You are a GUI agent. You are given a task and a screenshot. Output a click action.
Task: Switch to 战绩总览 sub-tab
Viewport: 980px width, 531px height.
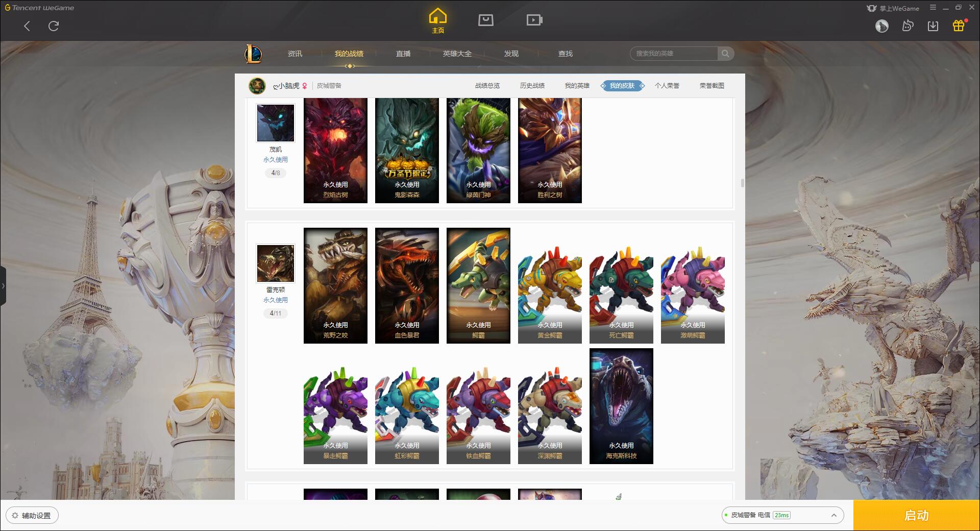coord(487,86)
